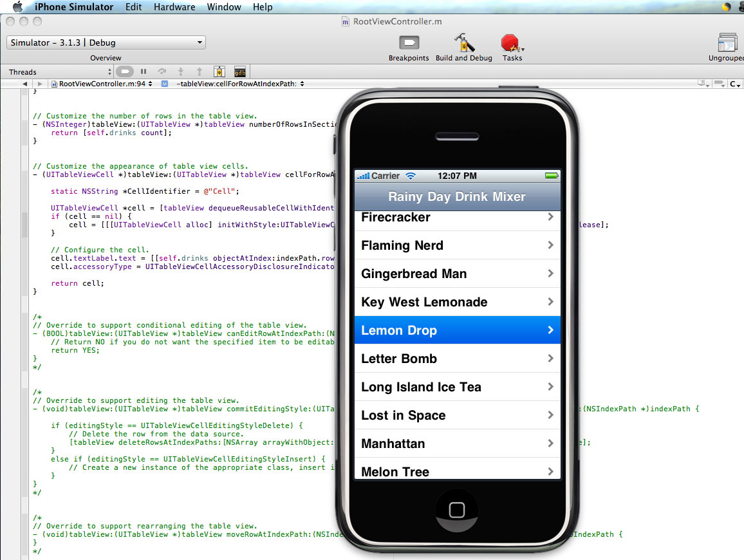Click disclosure chevron on Lost in Space row
The height and width of the screenshot is (560, 744).
pos(550,415)
